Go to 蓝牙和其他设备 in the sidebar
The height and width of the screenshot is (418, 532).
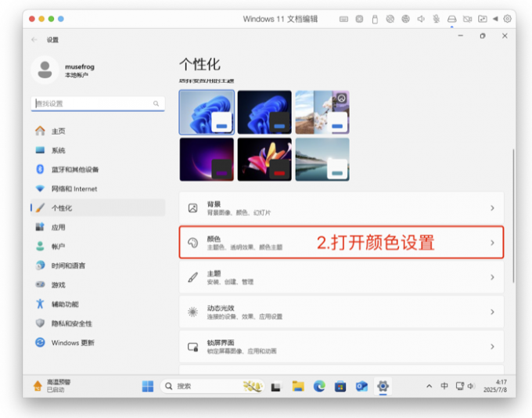(98, 169)
